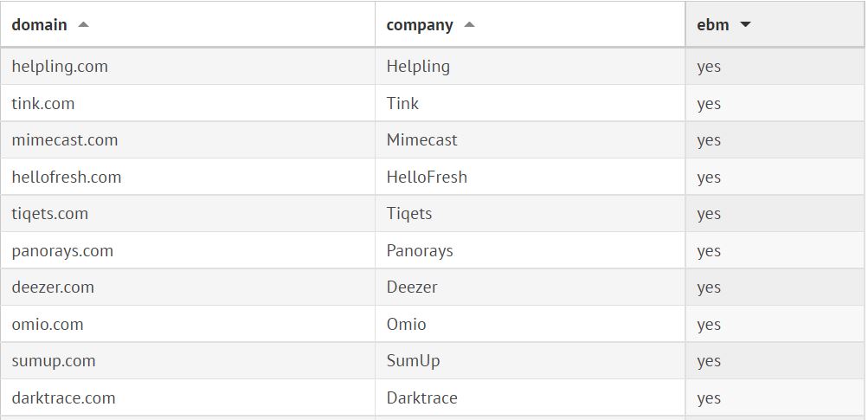Select the HelloFresh company cell
The height and width of the screenshot is (420, 868).
pos(427,178)
